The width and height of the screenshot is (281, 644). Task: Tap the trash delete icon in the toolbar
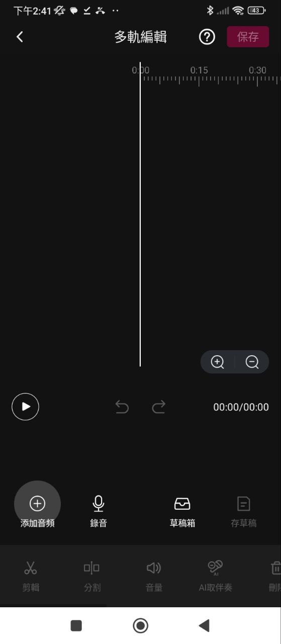275,569
